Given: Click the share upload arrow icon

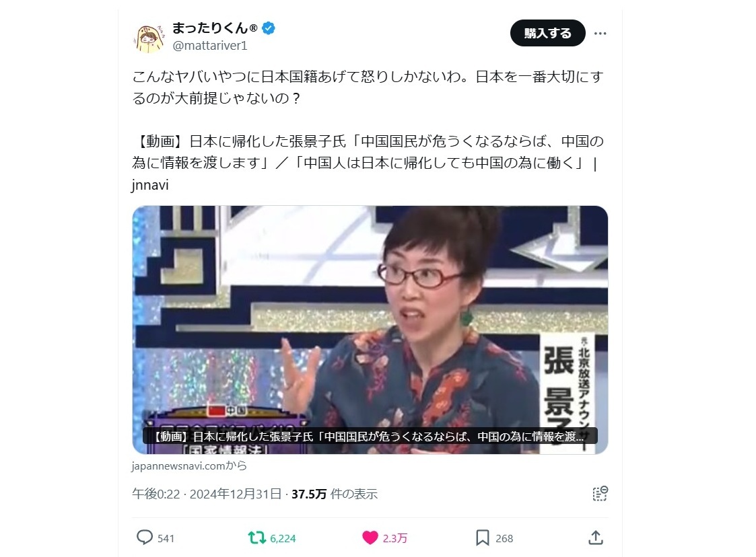Looking at the screenshot, I should [596, 537].
